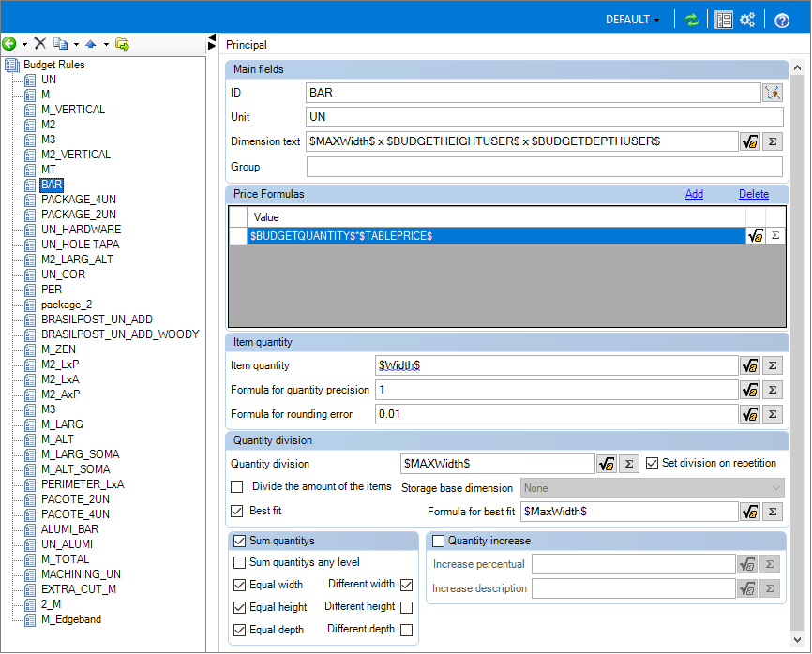Viewport: 812px width, 654px height.
Task: Click scrollbar down arrow in Principal panel
Action: 798,640
